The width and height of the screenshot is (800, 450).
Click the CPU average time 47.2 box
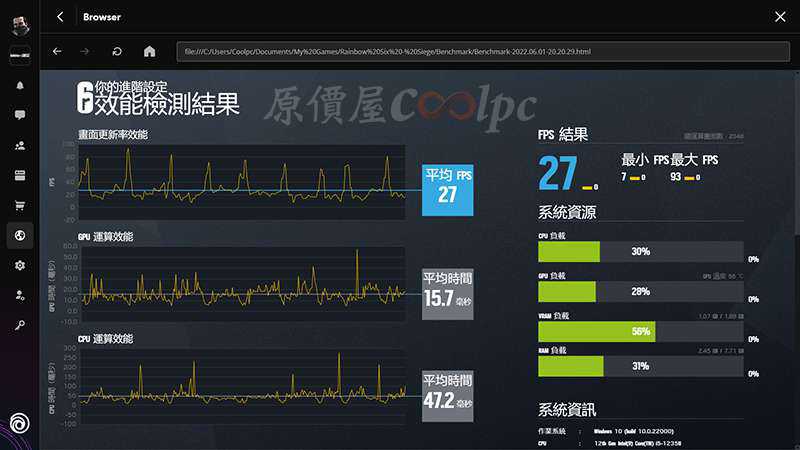point(447,396)
